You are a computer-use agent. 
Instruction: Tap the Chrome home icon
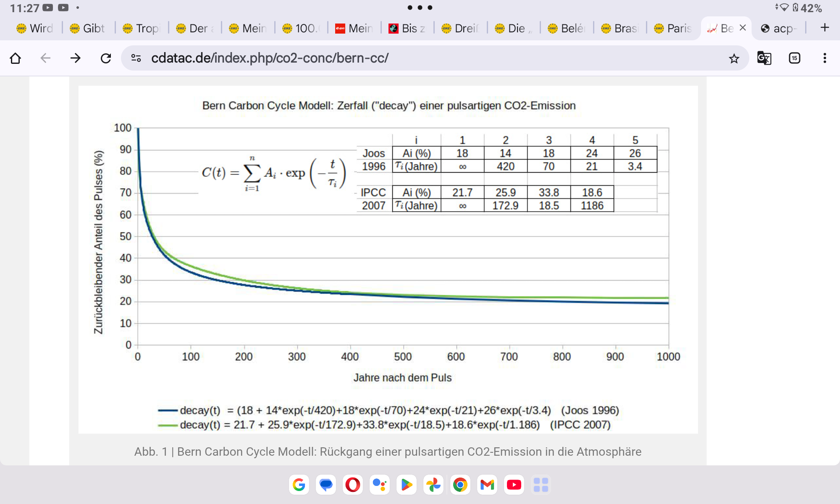[x=16, y=58]
